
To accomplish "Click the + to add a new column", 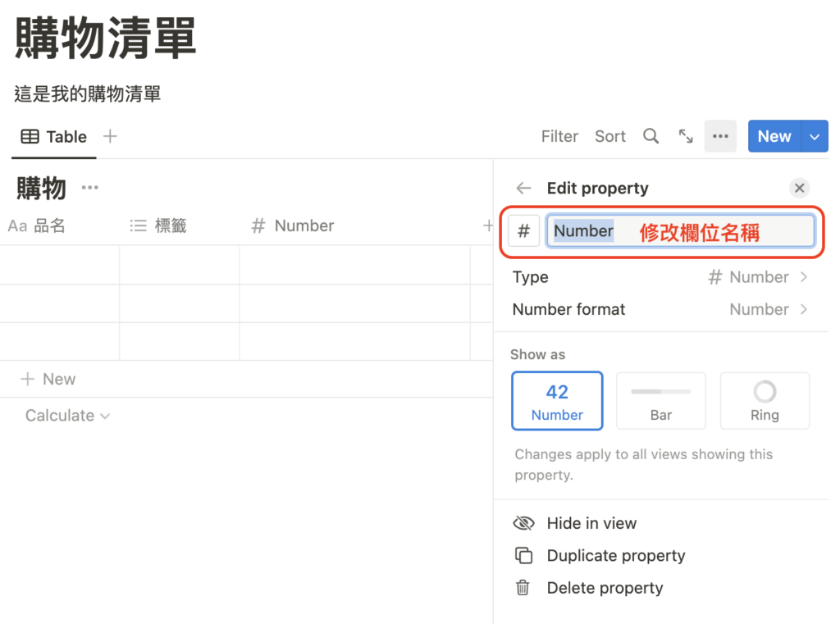I will (x=487, y=225).
